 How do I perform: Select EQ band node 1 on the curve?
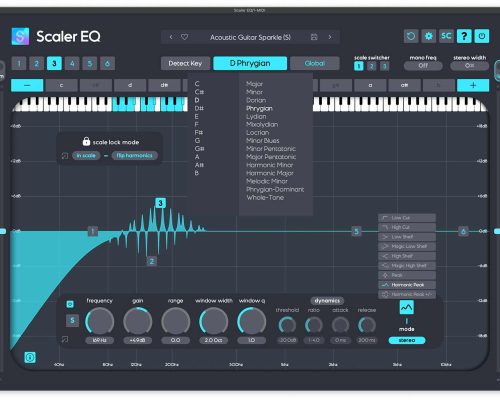pyautogui.click(x=93, y=231)
